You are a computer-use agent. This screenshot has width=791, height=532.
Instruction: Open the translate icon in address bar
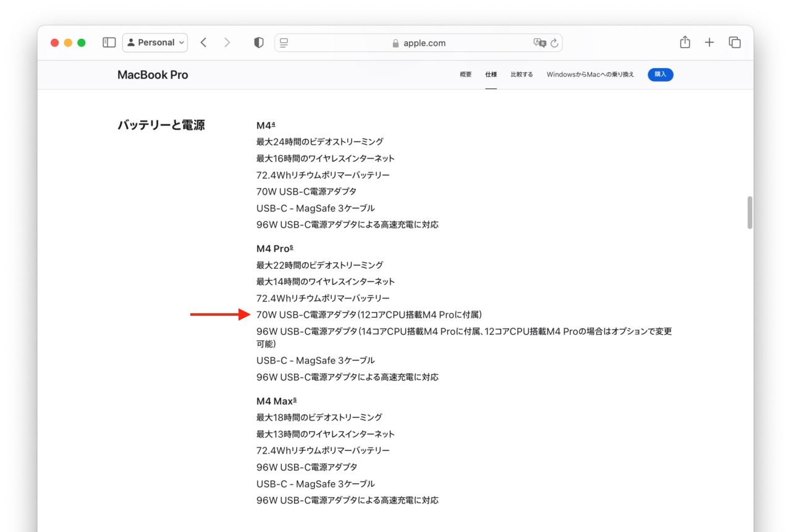pos(539,43)
